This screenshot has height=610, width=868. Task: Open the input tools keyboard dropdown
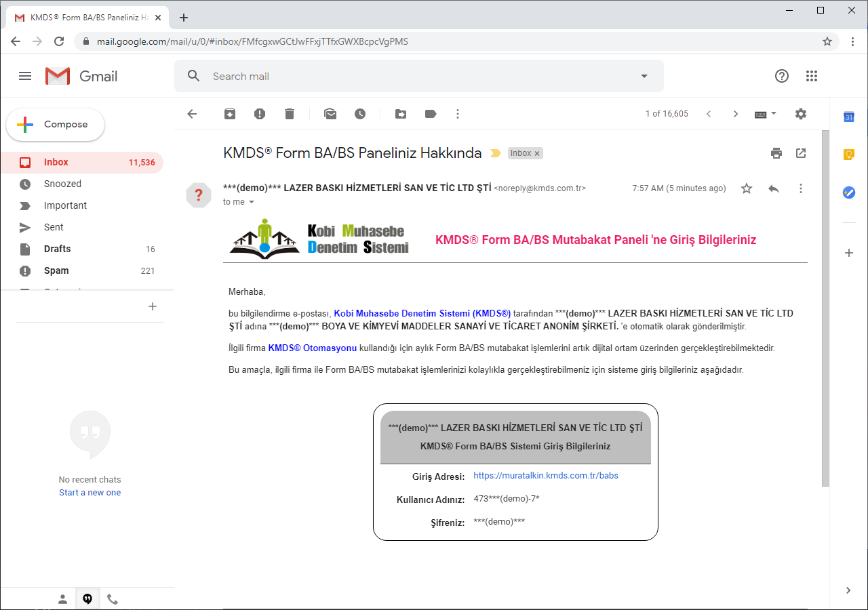click(766, 114)
